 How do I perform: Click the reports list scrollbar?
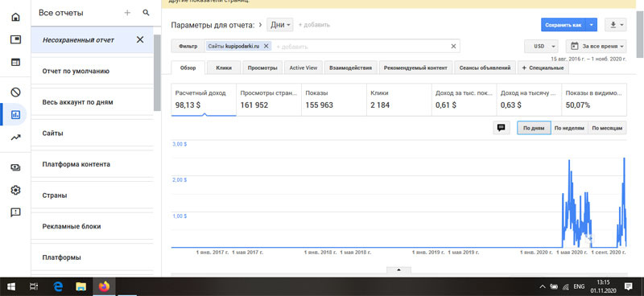(x=157, y=72)
